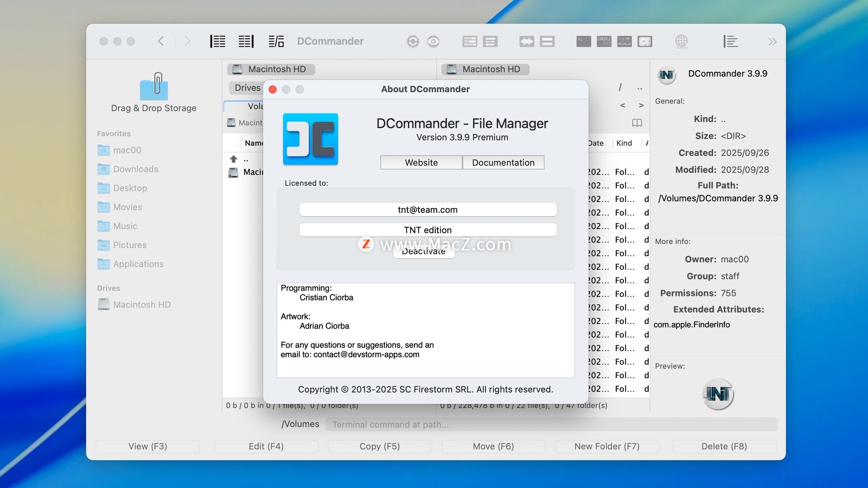Image resolution: width=868 pixels, height=488 pixels.
Task: Click the refresh sync icon
Action: click(413, 42)
